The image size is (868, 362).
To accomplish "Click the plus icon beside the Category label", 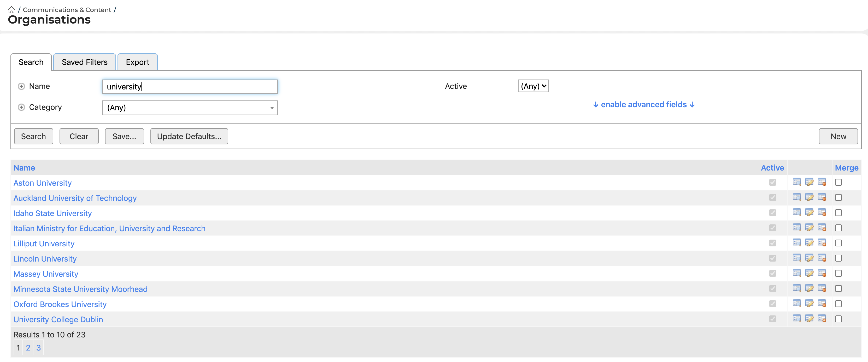I will pos(21,107).
